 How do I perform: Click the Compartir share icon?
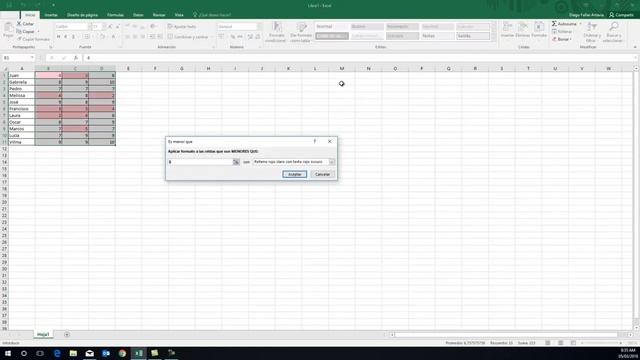point(621,15)
